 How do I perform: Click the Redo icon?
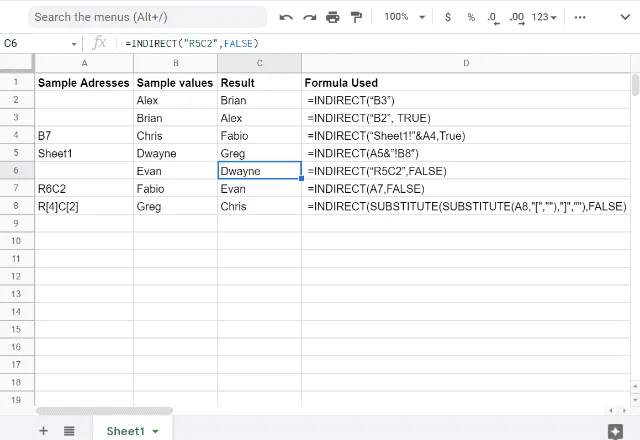[x=309, y=17]
